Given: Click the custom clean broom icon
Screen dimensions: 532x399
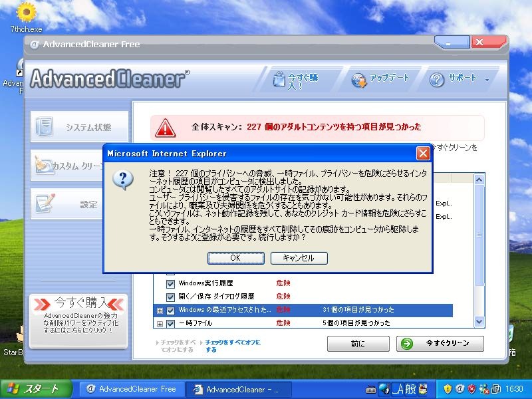Looking at the screenshot, I should 44,166.
